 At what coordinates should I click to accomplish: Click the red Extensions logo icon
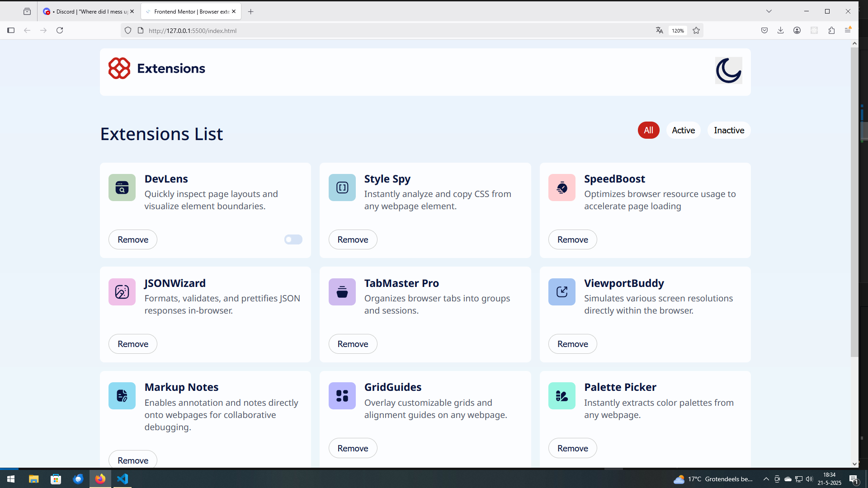(x=119, y=68)
